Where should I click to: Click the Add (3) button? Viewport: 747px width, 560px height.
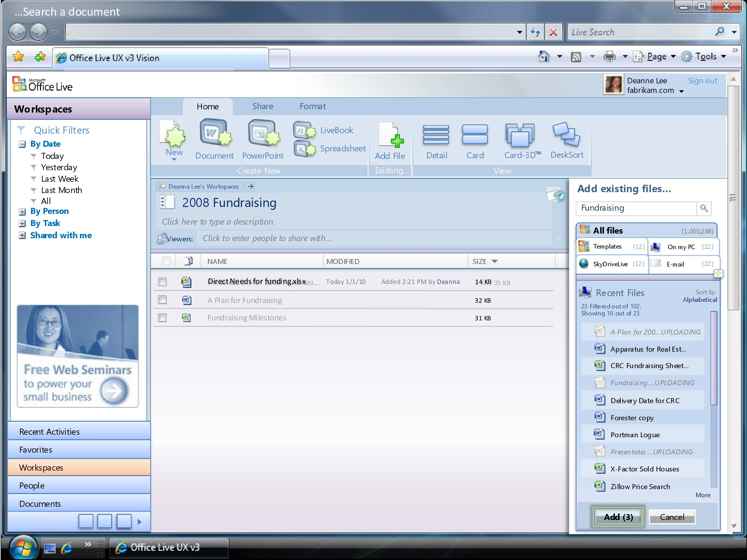[x=618, y=517]
